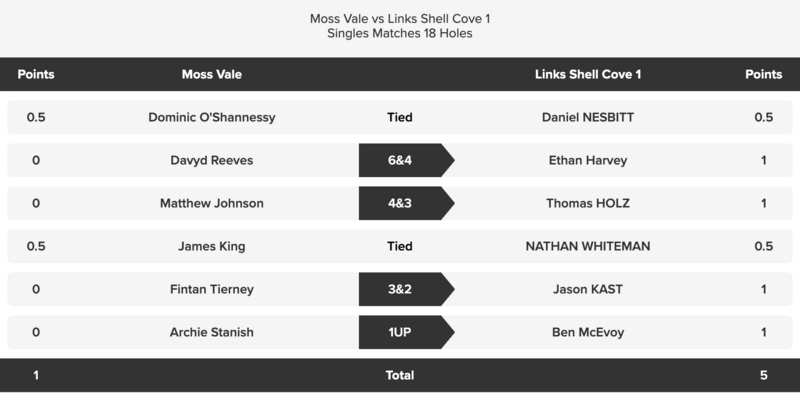Viewport: 800px width, 400px height.
Task: Select James King in Moss Vale column
Action: (x=212, y=246)
